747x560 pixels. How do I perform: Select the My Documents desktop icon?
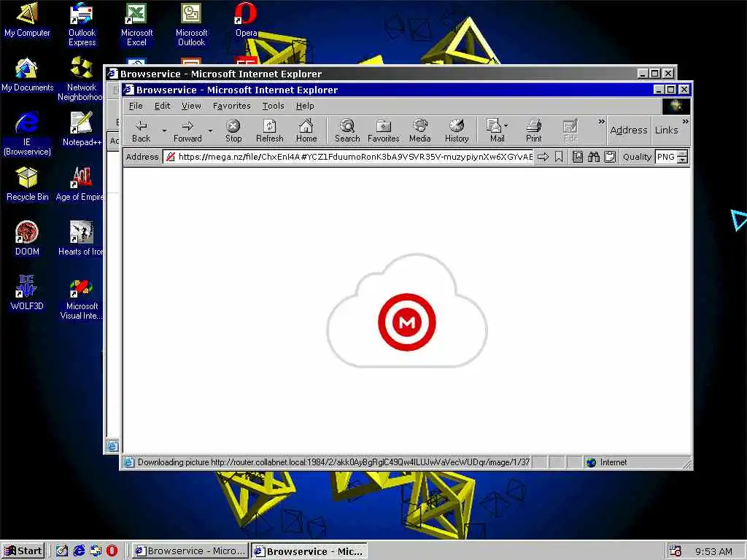tap(27, 74)
